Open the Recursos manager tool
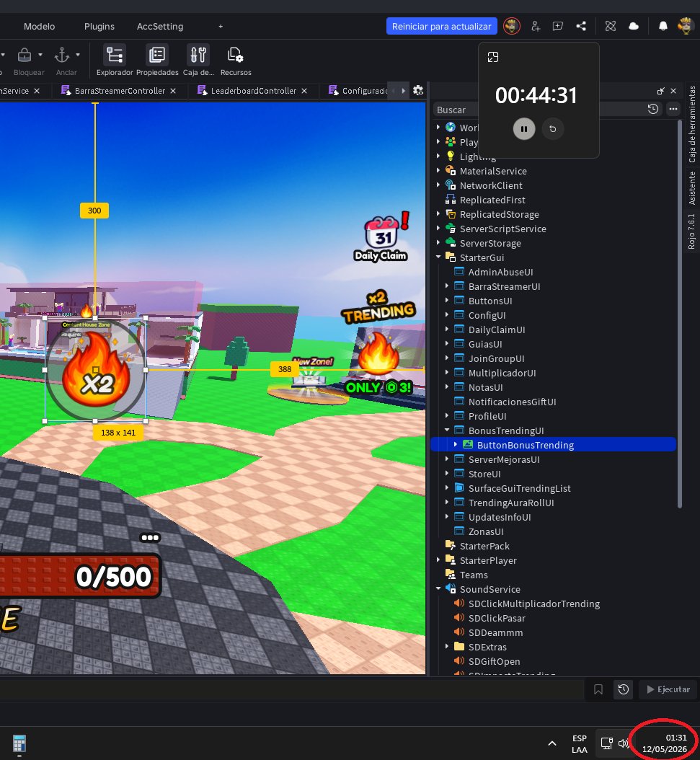 pyautogui.click(x=236, y=61)
